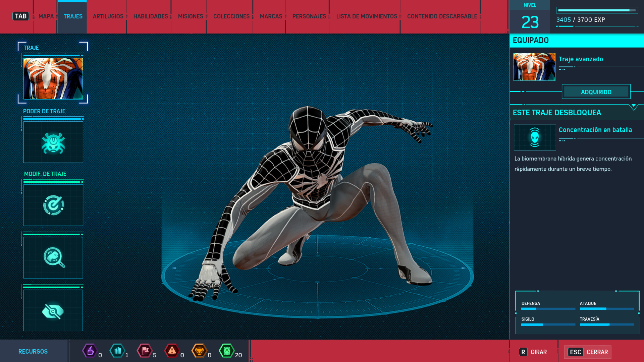
Task: Click the crime token warning triangle icon
Action: (x=172, y=351)
